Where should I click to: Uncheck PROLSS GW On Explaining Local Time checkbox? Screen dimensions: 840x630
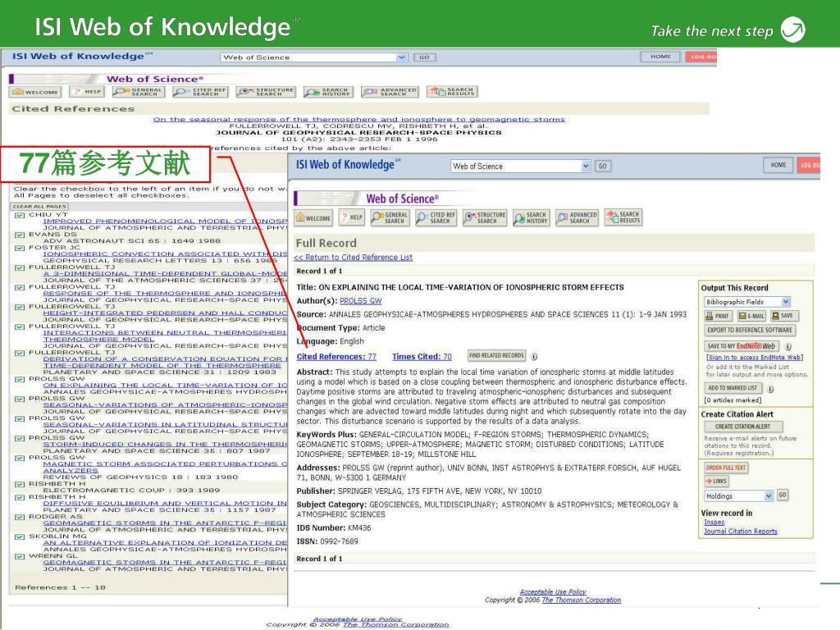[x=20, y=379]
